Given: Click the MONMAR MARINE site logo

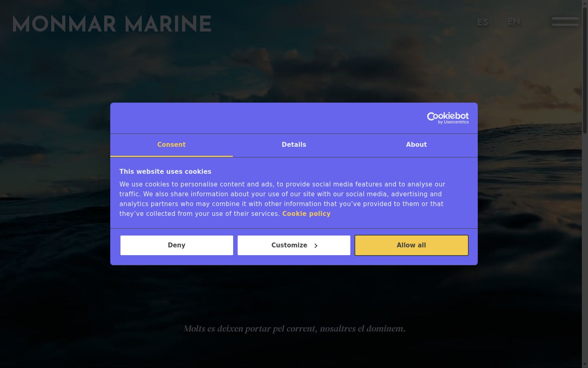Looking at the screenshot, I should point(112,24).
